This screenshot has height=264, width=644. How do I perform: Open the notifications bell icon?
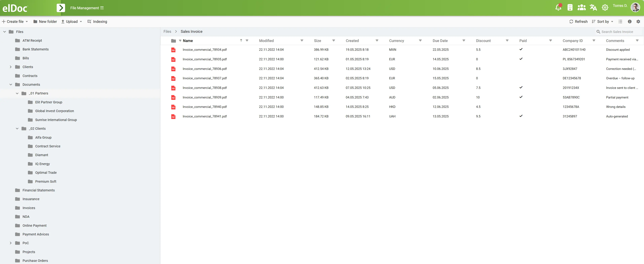(x=558, y=8)
